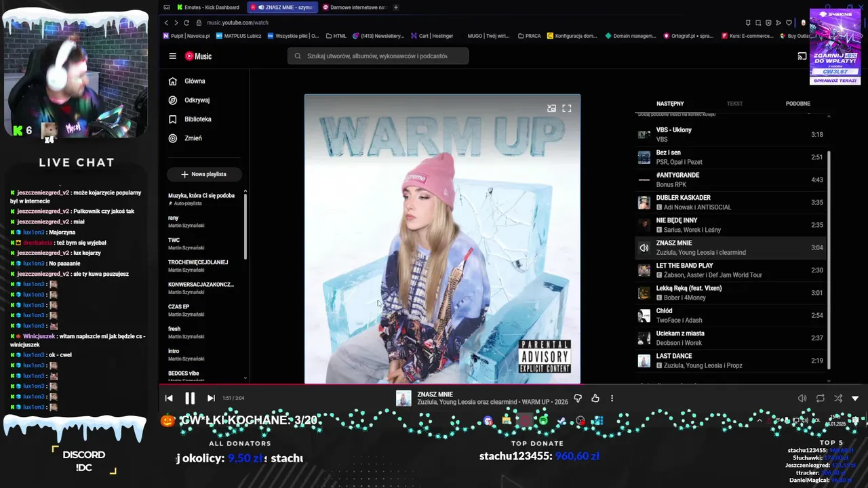Play NIE BĘDĘ INNY from queue
The height and width of the screenshot is (488, 868).
731,225
